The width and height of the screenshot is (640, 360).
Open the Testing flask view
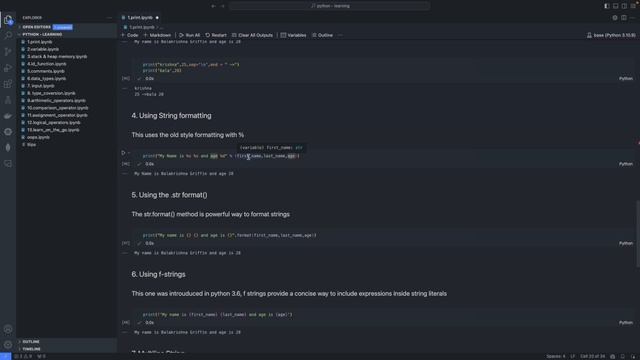point(8,100)
